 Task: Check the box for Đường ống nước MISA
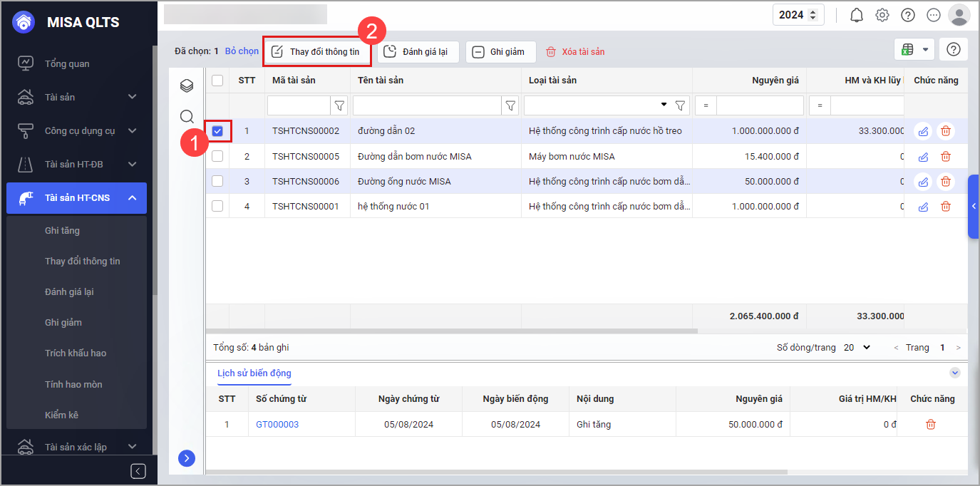pos(217,181)
